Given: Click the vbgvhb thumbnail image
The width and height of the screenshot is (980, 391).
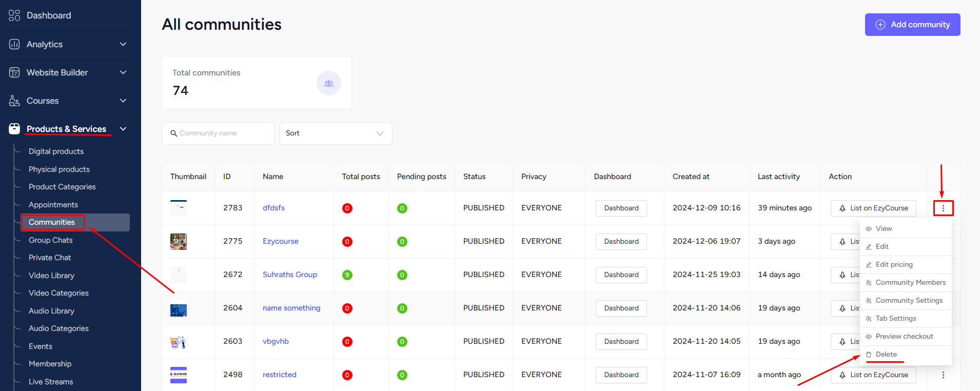Looking at the screenshot, I should pyautogui.click(x=179, y=342).
